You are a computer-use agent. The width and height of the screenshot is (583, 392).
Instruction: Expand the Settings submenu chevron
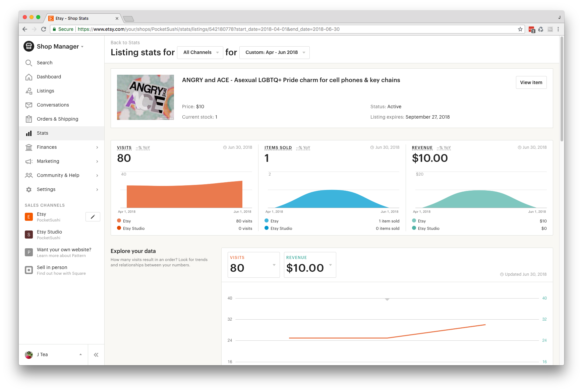pos(97,190)
